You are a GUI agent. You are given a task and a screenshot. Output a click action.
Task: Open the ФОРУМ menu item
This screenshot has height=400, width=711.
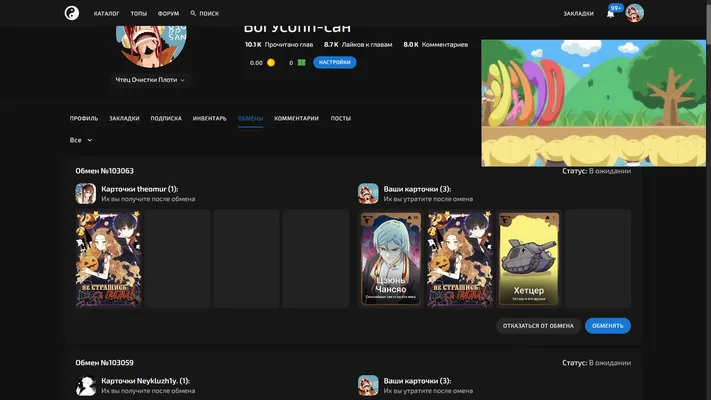pos(168,14)
